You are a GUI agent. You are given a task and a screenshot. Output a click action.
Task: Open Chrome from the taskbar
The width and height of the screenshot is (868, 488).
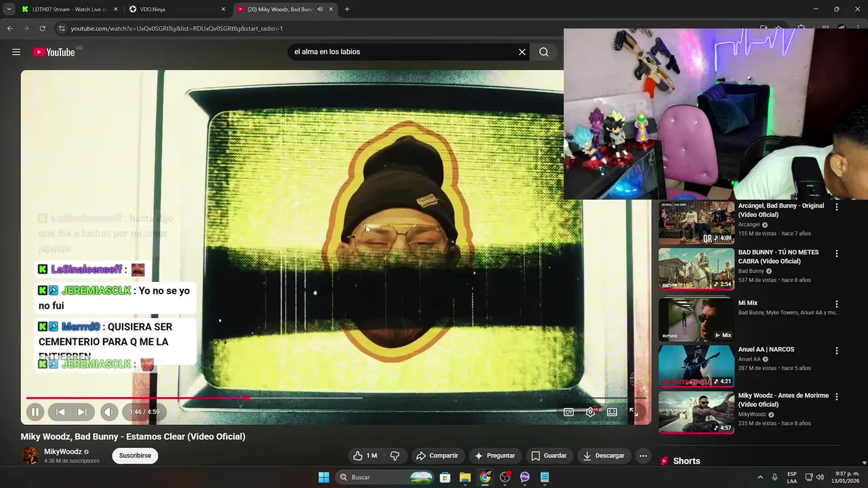(485, 477)
